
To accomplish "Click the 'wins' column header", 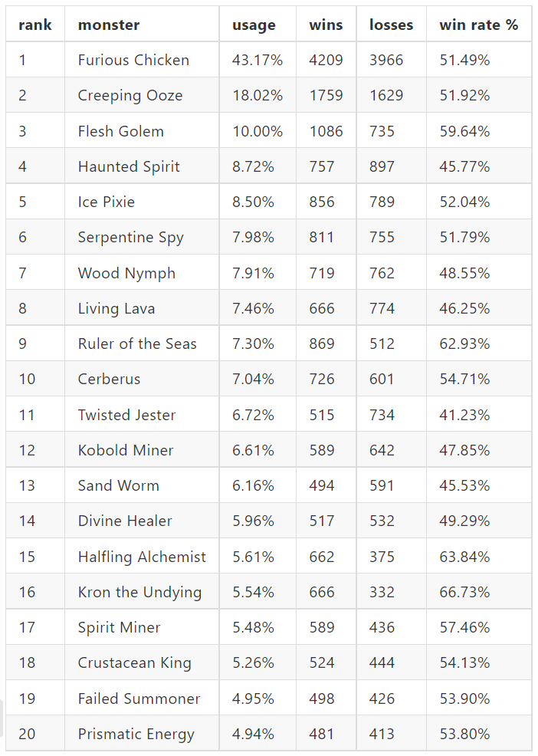I will tap(326, 25).
